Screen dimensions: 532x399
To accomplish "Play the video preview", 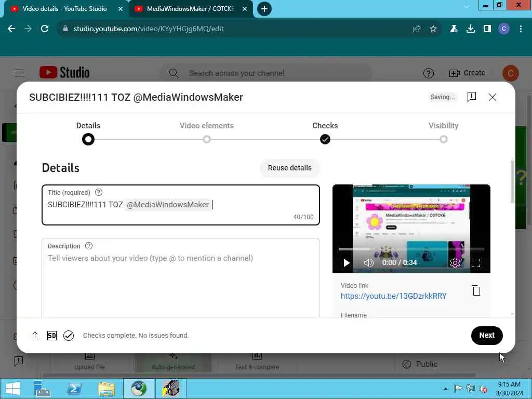I will (346, 263).
